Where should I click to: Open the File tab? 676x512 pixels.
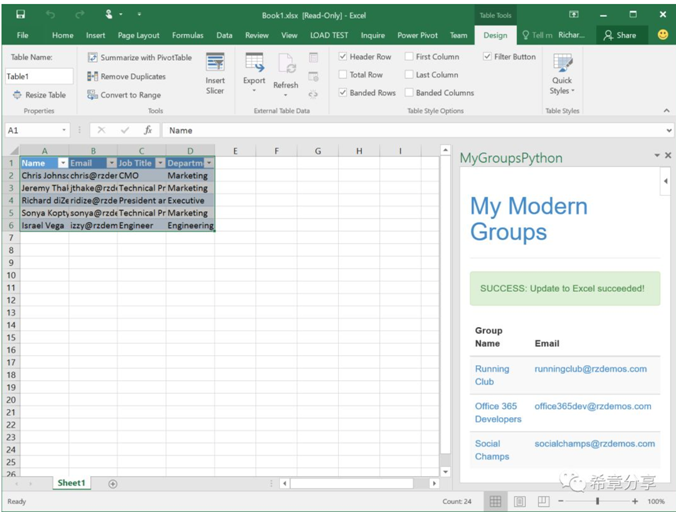click(22, 35)
